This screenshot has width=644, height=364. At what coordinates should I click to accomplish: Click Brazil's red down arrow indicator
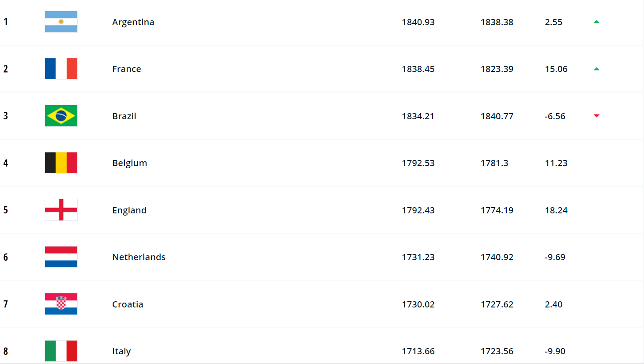(596, 116)
